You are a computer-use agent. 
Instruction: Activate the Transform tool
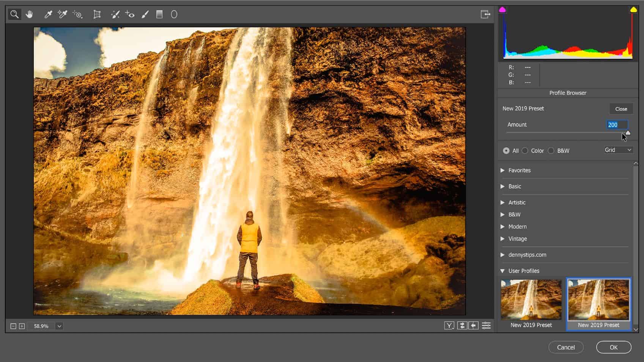point(97,14)
